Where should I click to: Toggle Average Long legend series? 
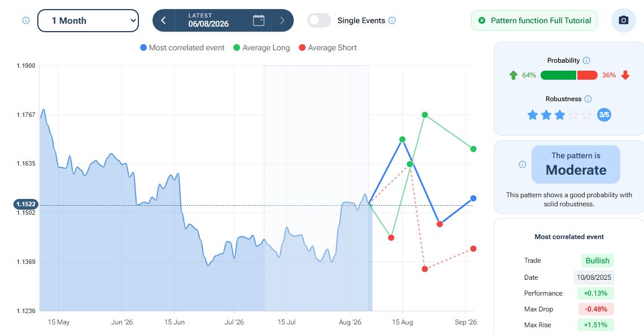(x=262, y=47)
